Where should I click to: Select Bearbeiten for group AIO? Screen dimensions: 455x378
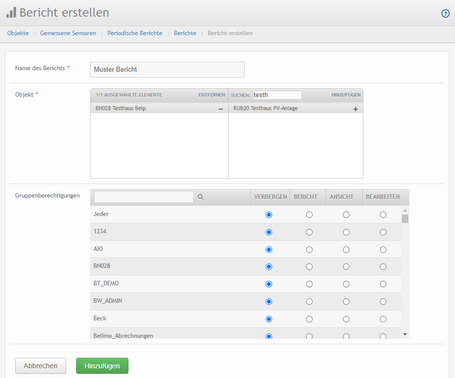(383, 250)
